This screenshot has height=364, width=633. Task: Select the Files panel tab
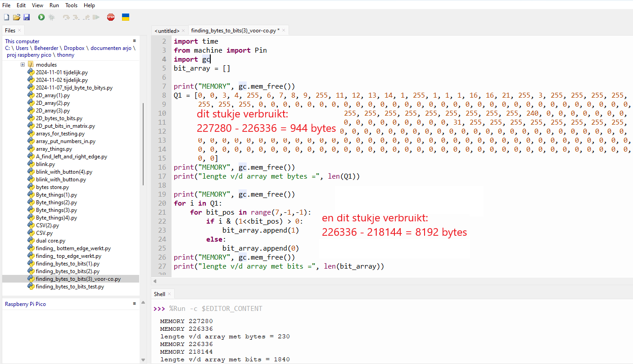[10, 31]
